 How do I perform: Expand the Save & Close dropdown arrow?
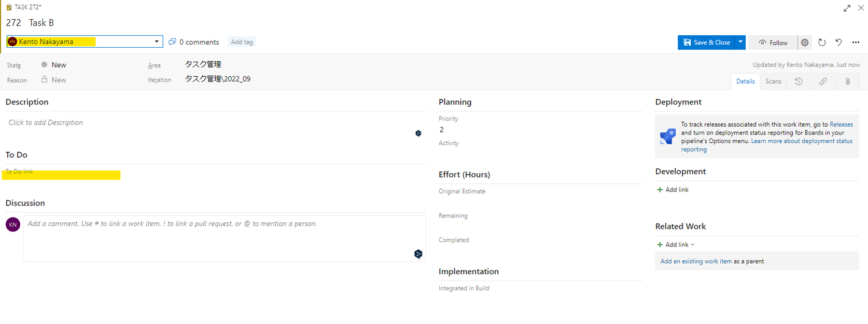[x=740, y=42]
